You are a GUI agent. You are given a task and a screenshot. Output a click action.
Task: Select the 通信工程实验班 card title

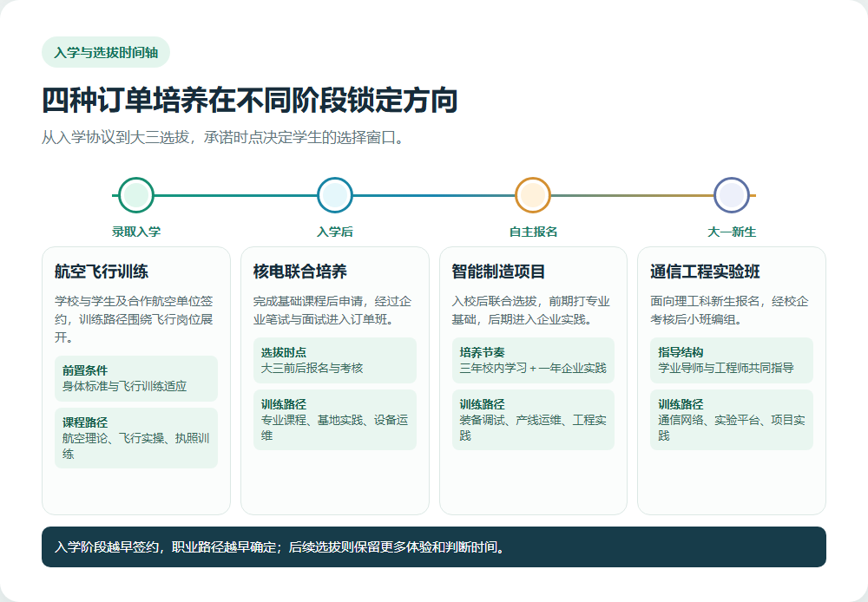click(x=705, y=272)
